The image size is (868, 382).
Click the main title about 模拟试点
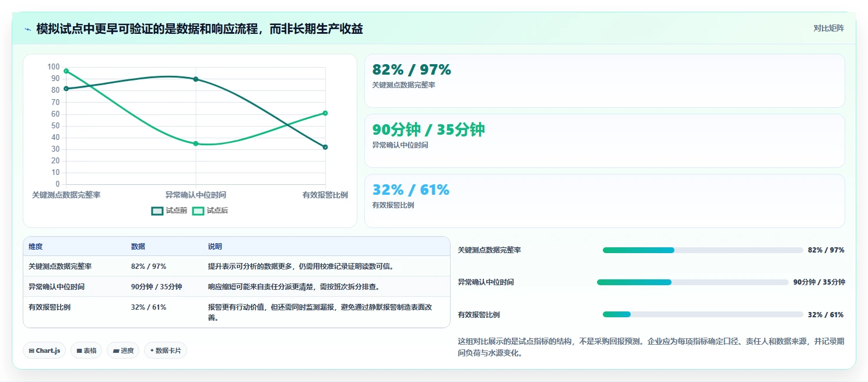click(x=199, y=29)
